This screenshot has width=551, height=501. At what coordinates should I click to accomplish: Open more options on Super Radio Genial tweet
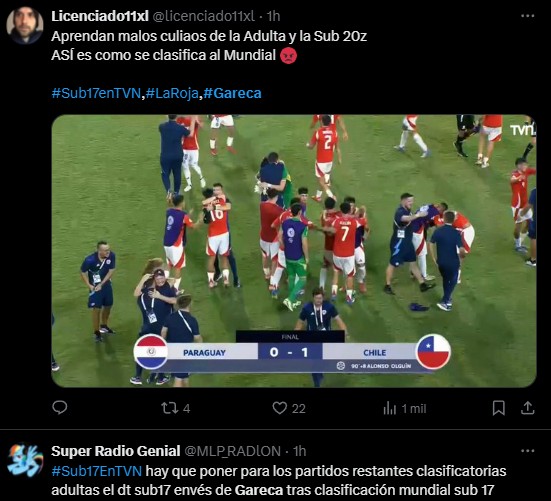pyautogui.click(x=527, y=451)
